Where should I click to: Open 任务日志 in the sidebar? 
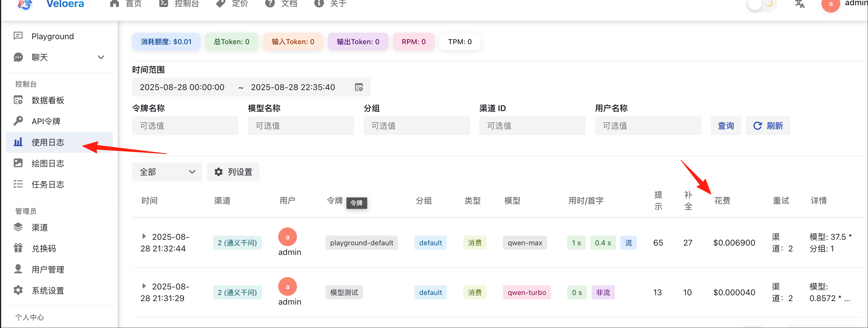pyautogui.click(x=59, y=184)
